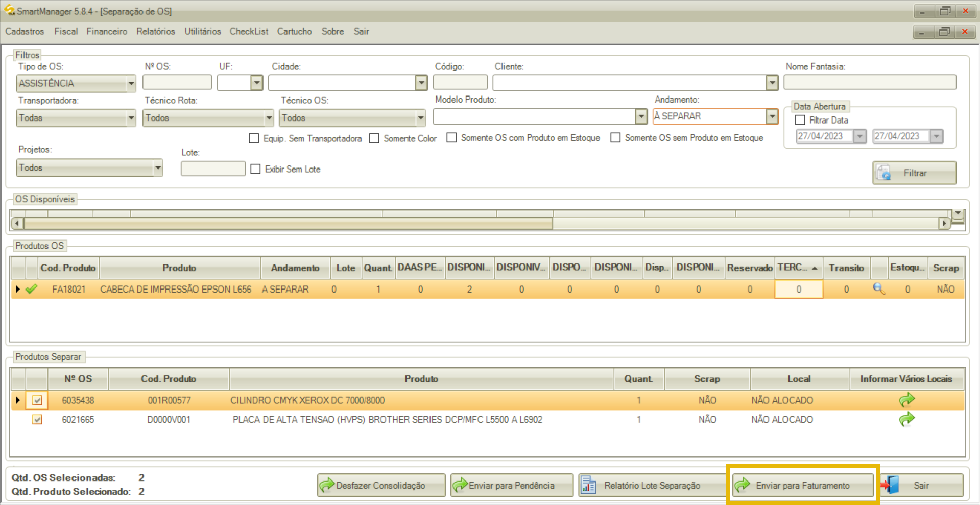Click the Nome Fantasia input field
The width and height of the screenshot is (980, 505).
870,82
